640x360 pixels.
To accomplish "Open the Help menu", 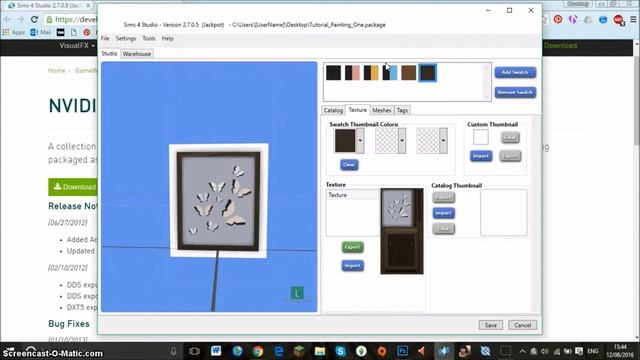I will pos(167,38).
